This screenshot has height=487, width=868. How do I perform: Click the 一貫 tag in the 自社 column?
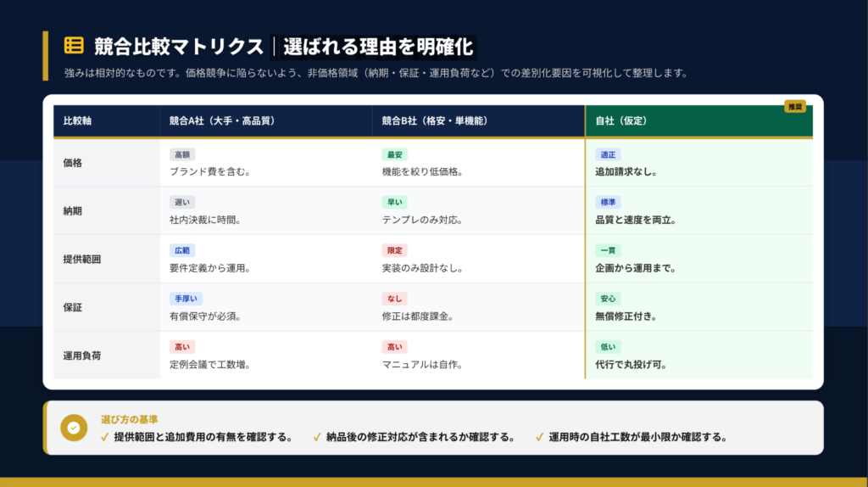(608, 250)
